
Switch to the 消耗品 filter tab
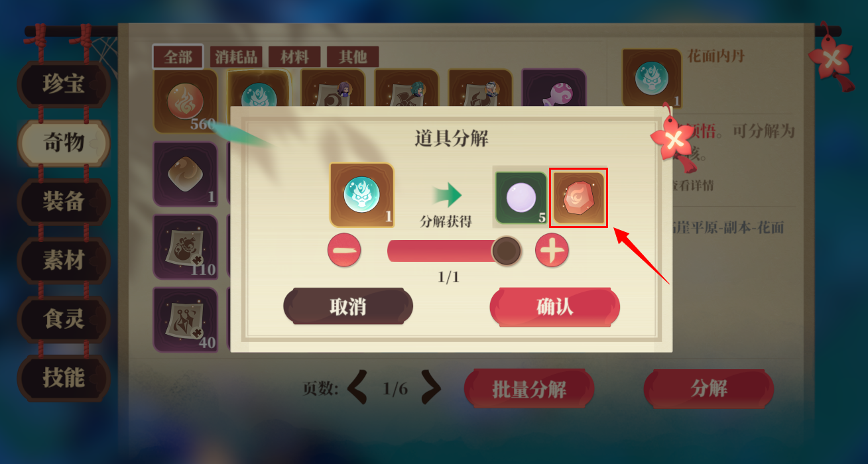pyautogui.click(x=235, y=57)
